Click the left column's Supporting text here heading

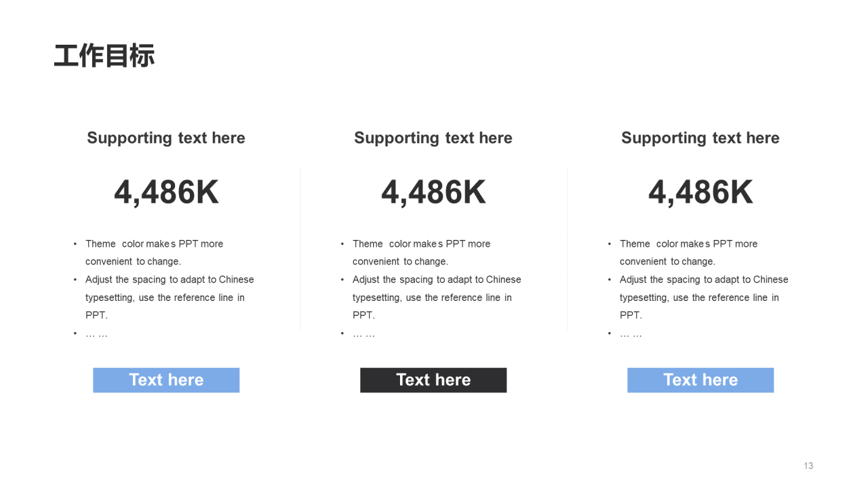click(x=166, y=138)
